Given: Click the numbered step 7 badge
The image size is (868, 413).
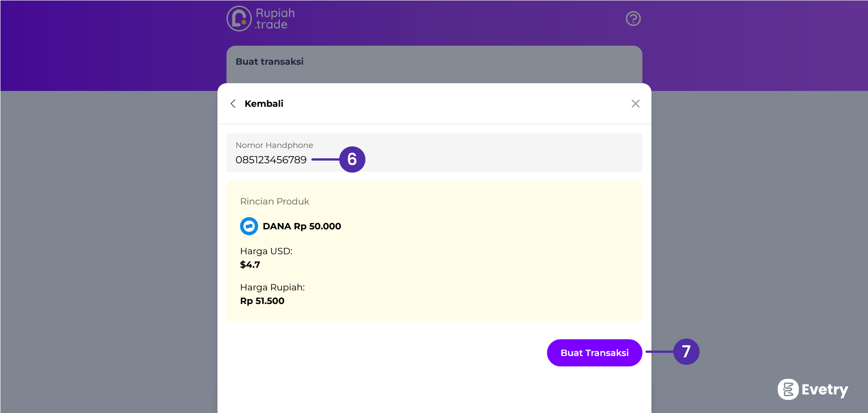Looking at the screenshot, I should pos(686,351).
